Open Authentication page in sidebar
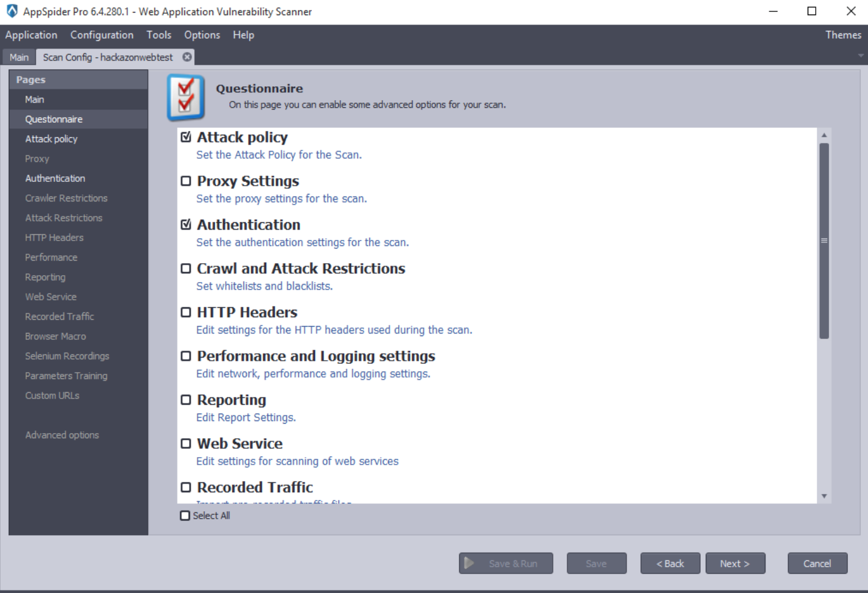The width and height of the screenshot is (868, 593). (x=79, y=178)
